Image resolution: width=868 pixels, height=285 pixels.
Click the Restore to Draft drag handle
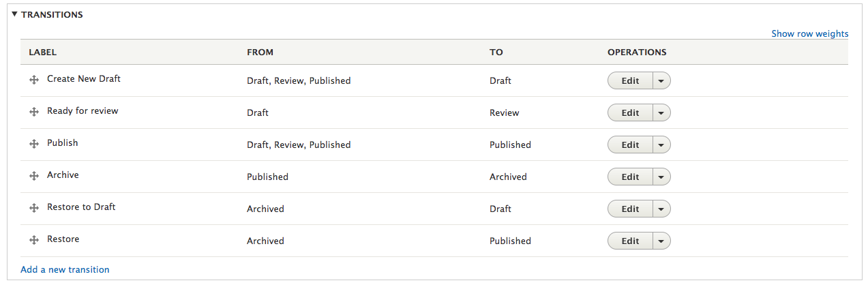(x=33, y=208)
